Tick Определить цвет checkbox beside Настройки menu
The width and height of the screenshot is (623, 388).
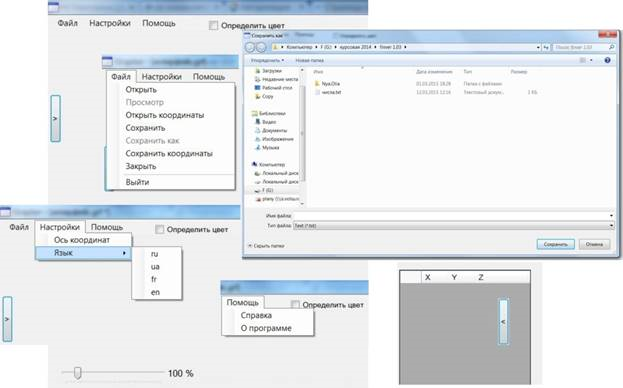tap(159, 230)
